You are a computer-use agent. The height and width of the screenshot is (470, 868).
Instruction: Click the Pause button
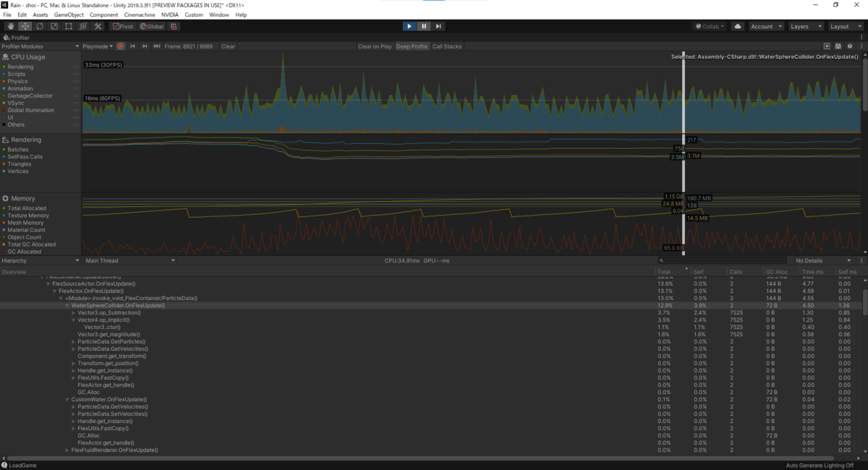(424, 26)
